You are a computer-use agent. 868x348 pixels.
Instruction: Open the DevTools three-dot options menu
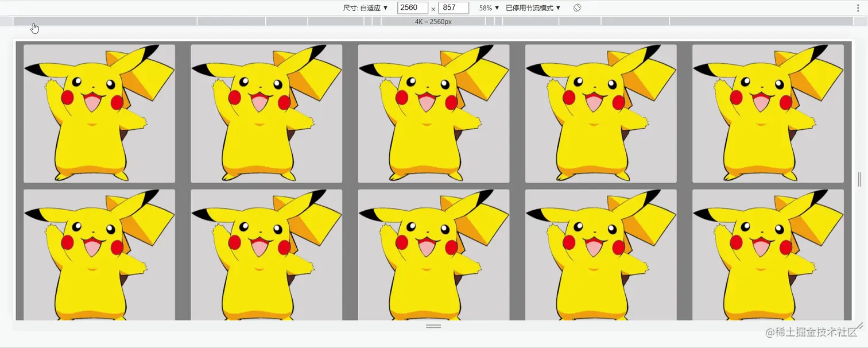[x=858, y=7]
